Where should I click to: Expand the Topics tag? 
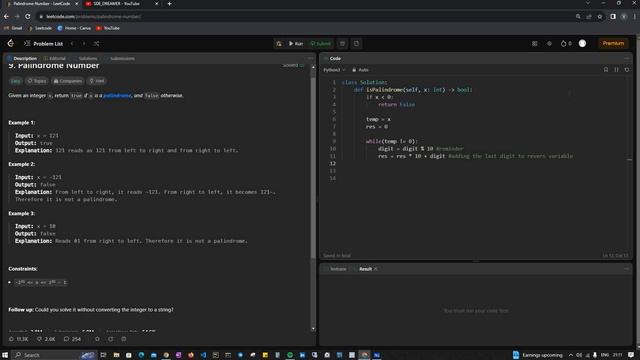coord(37,81)
